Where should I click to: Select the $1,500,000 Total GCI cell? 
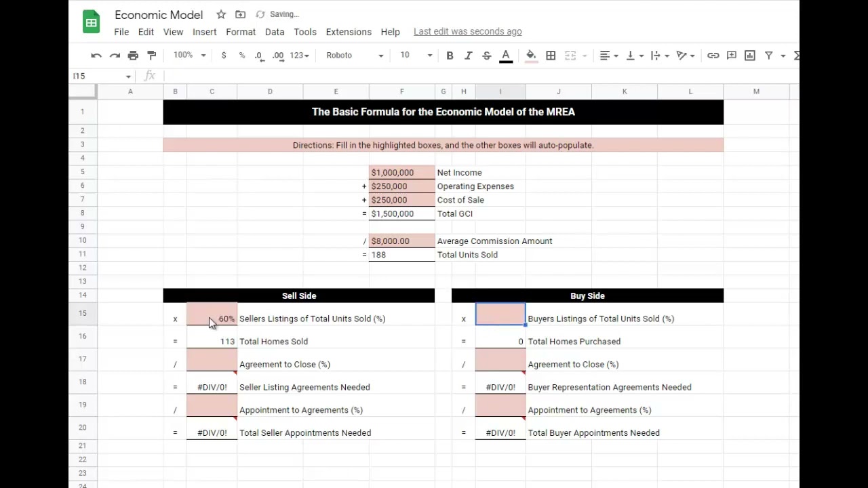tap(401, 213)
